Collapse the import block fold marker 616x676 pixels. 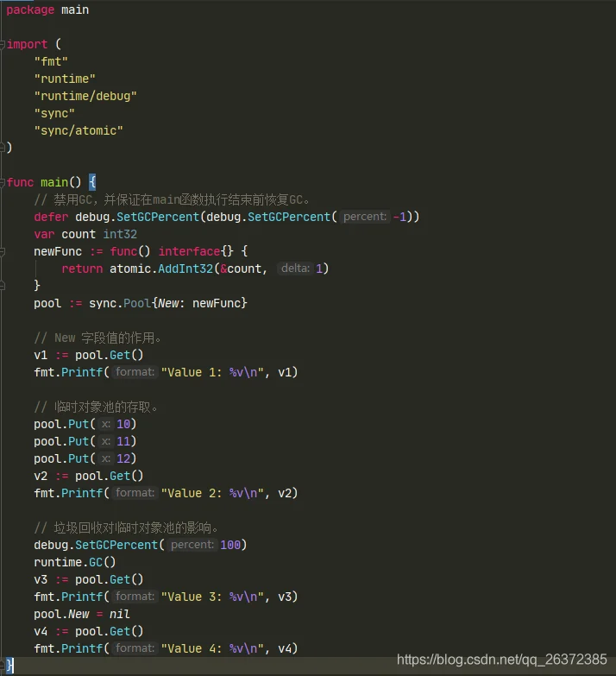3,44
